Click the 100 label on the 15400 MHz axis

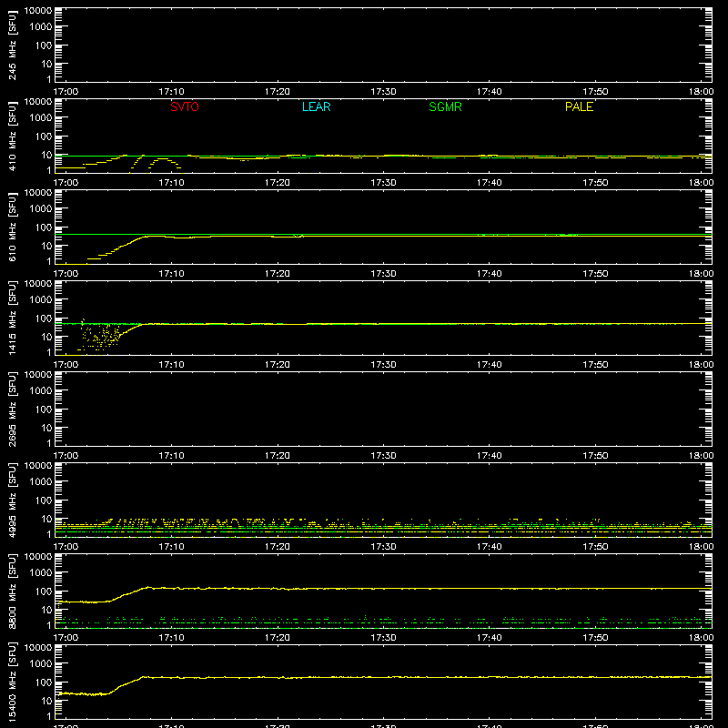[44, 682]
